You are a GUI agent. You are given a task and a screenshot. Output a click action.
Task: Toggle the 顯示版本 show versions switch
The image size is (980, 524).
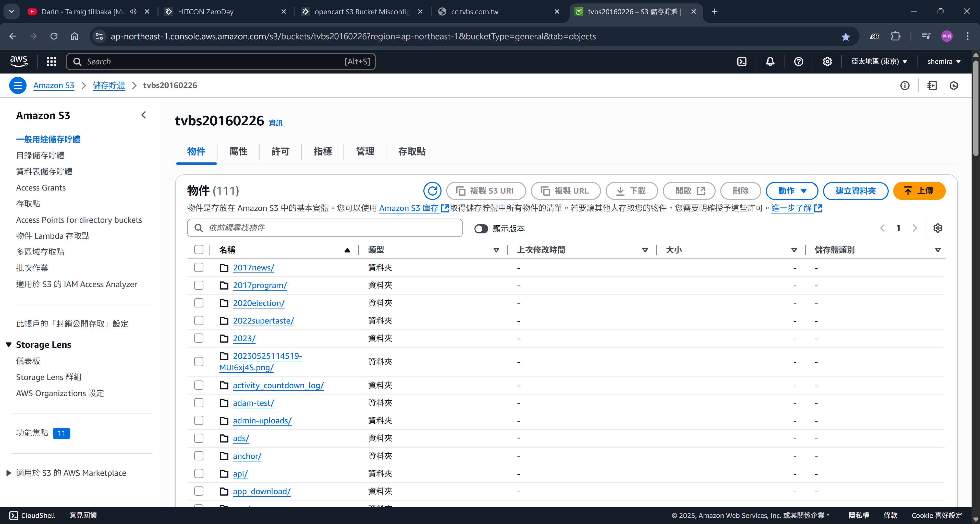(x=481, y=228)
